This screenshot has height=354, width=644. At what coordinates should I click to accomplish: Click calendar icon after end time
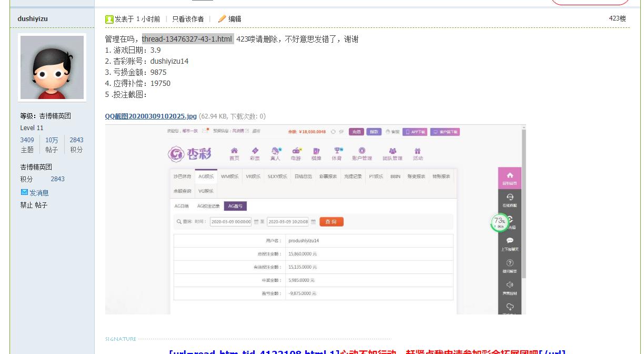point(314,222)
